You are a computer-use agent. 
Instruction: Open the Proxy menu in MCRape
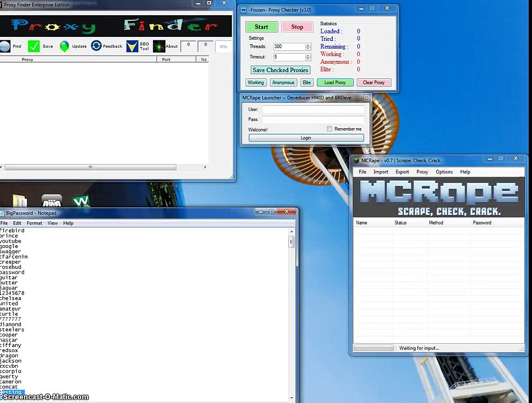tap(422, 172)
